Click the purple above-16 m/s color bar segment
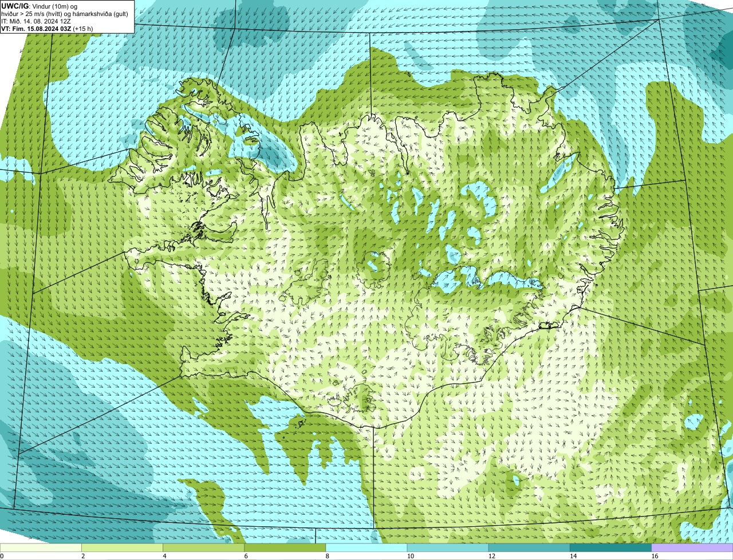The width and height of the screenshot is (733, 560). coord(692,548)
